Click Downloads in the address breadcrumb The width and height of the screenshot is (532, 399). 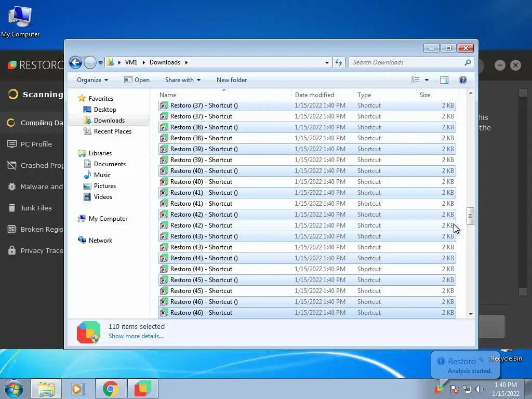click(x=165, y=62)
